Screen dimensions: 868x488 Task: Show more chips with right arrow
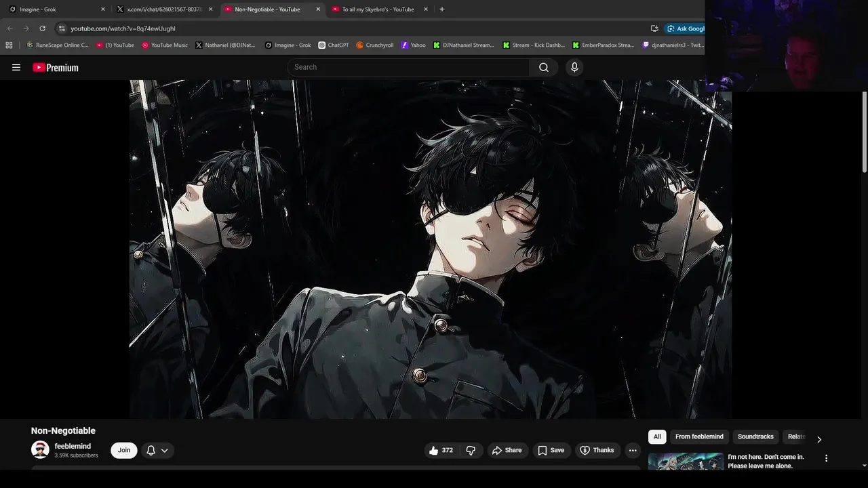click(x=819, y=439)
